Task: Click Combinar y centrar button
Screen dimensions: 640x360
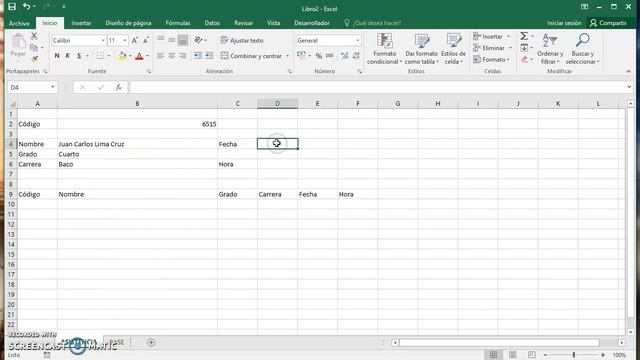Action: coord(251,56)
